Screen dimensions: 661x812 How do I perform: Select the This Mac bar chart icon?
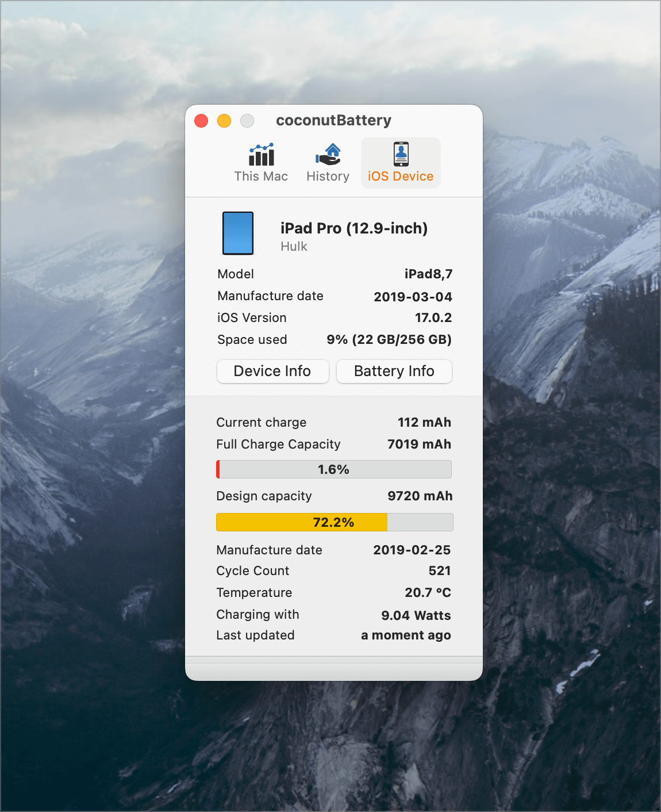click(x=261, y=155)
